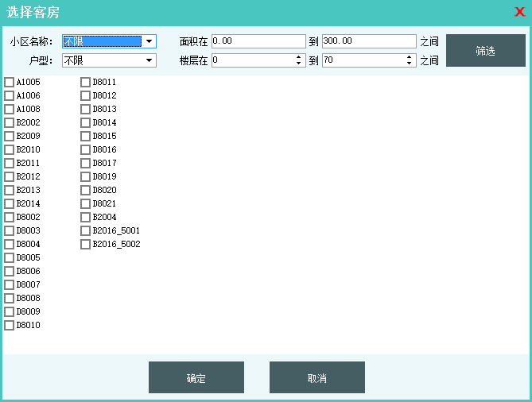Image resolution: width=532 pixels, height=402 pixels.
Task: Click the minimum area field showing 0.00
Action: [x=258, y=41]
